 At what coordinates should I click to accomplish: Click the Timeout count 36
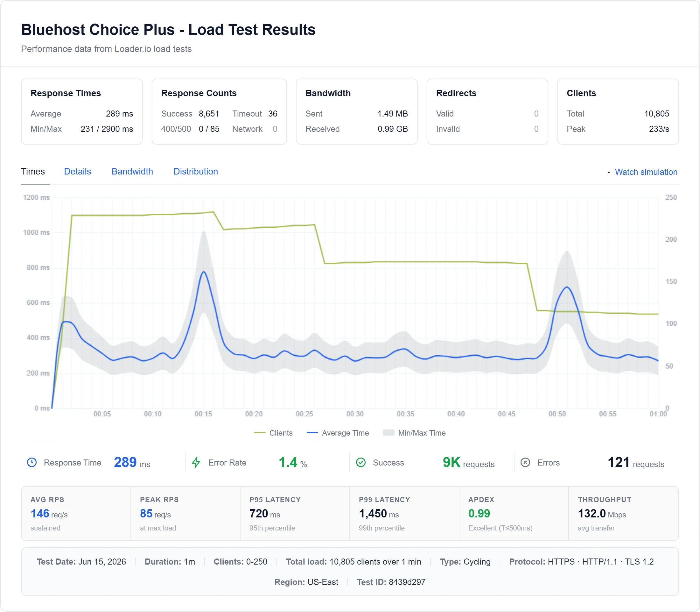pyautogui.click(x=273, y=114)
